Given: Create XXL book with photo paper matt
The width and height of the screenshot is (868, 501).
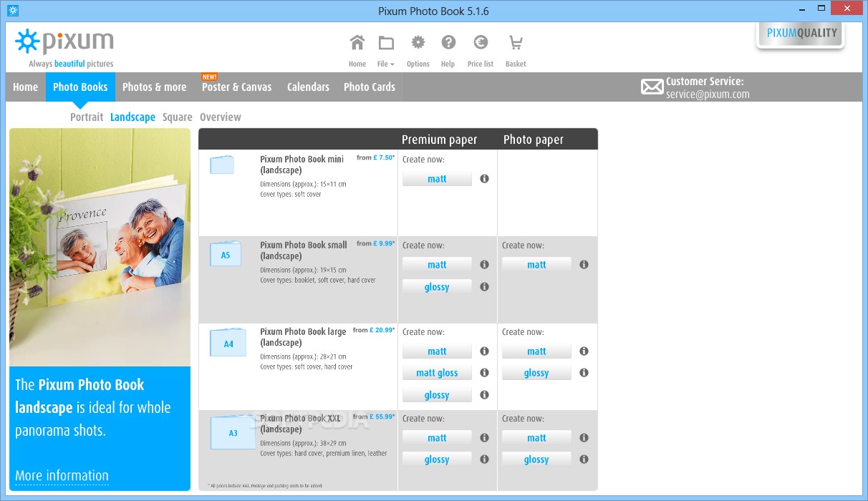Looking at the screenshot, I should pyautogui.click(x=536, y=438).
